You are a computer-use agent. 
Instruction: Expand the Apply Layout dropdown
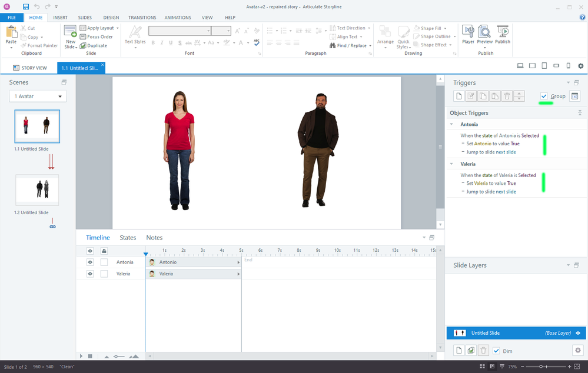pos(118,28)
